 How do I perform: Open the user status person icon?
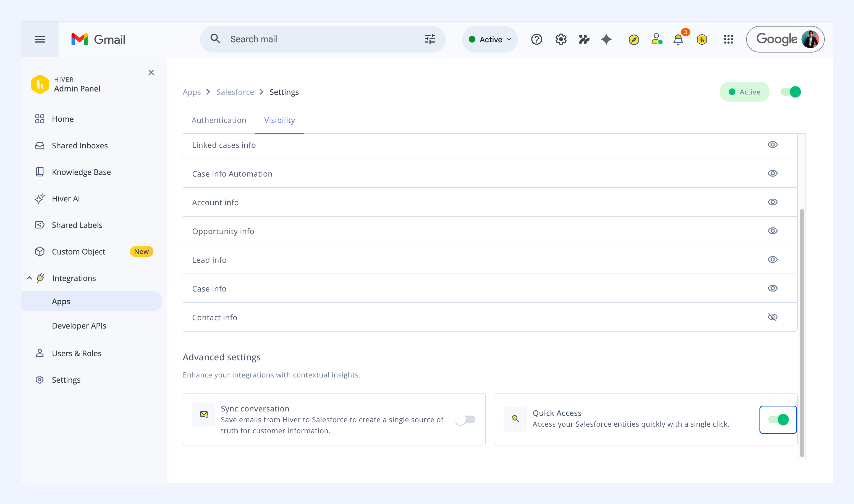pos(657,39)
